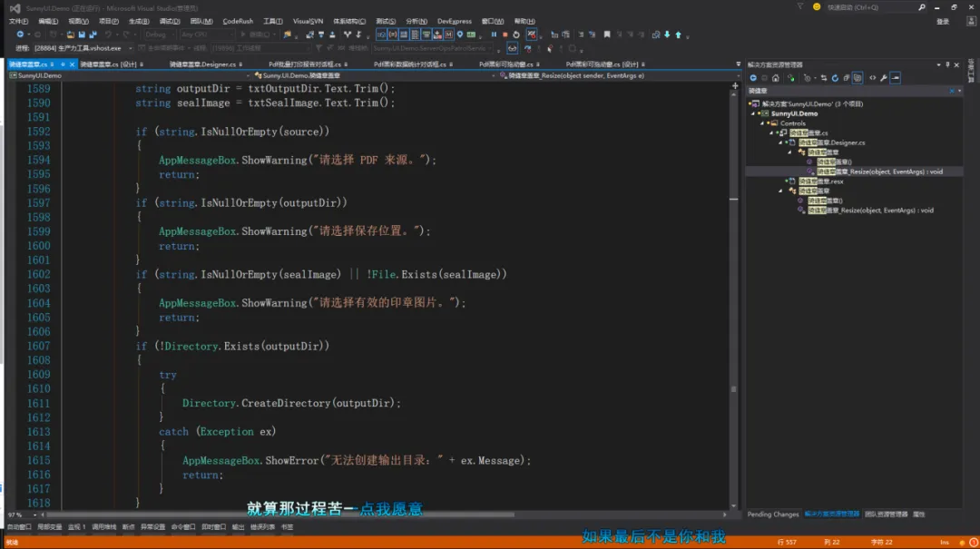Click Solution Explorer Home icon
The image size is (980, 549).
click(776, 78)
